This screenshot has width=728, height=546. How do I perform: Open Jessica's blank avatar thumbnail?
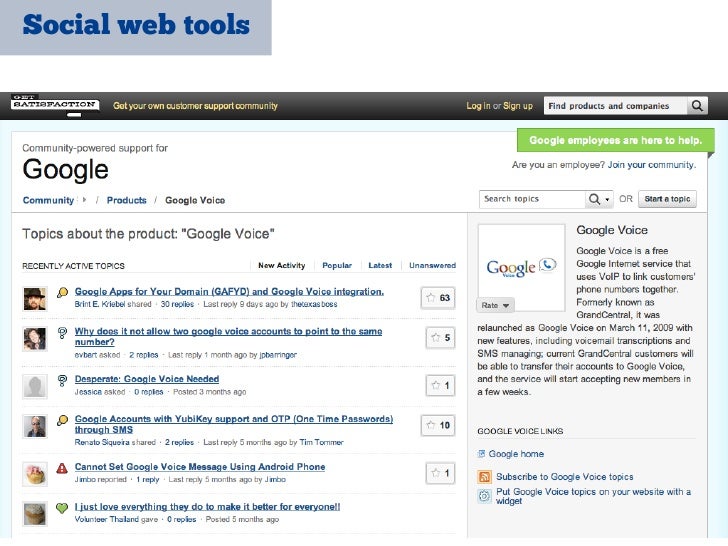(35, 387)
